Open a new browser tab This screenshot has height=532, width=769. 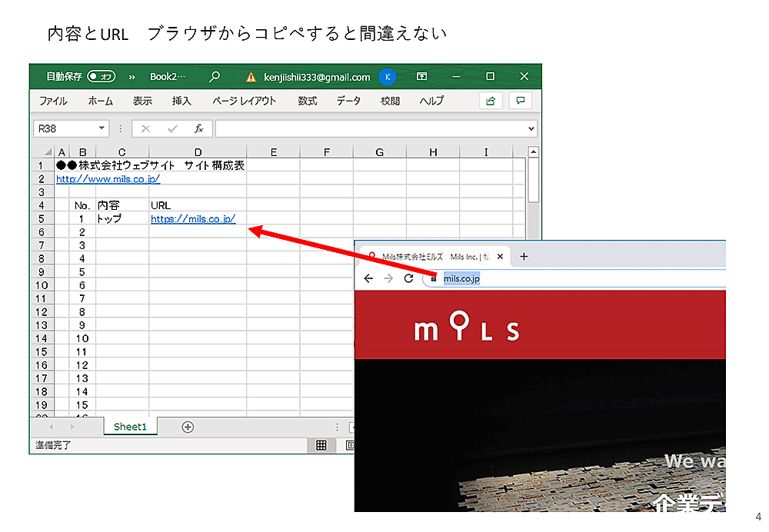tap(524, 257)
